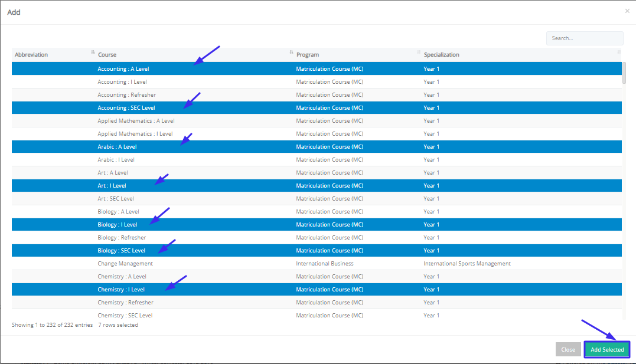Deselect the Biology : SEC Level row
636x364 pixels.
317,251
